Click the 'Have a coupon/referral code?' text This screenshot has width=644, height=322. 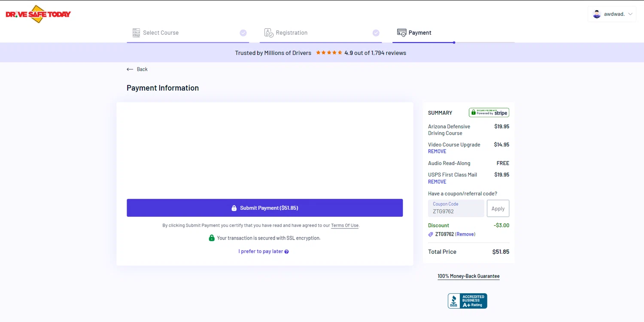[x=462, y=194]
